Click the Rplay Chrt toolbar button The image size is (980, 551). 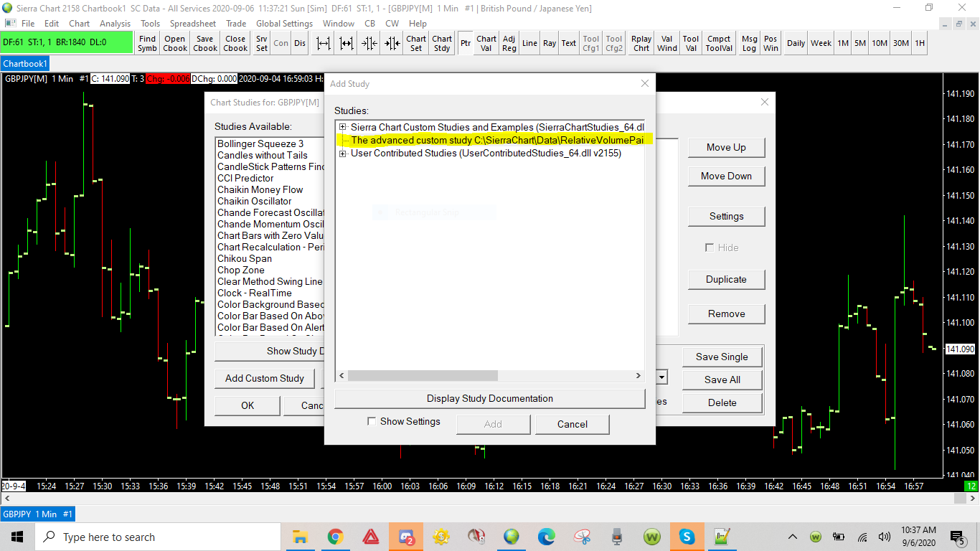coord(641,43)
